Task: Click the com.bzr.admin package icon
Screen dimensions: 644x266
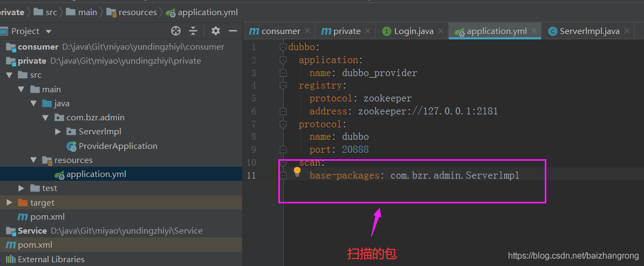Action: pyautogui.click(x=59, y=118)
